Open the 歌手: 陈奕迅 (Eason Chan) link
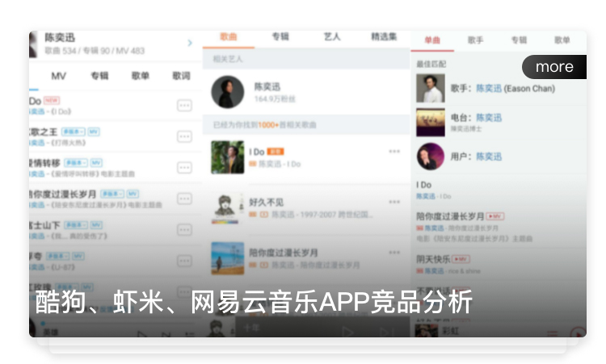This screenshot has width=606, height=364. click(503, 89)
